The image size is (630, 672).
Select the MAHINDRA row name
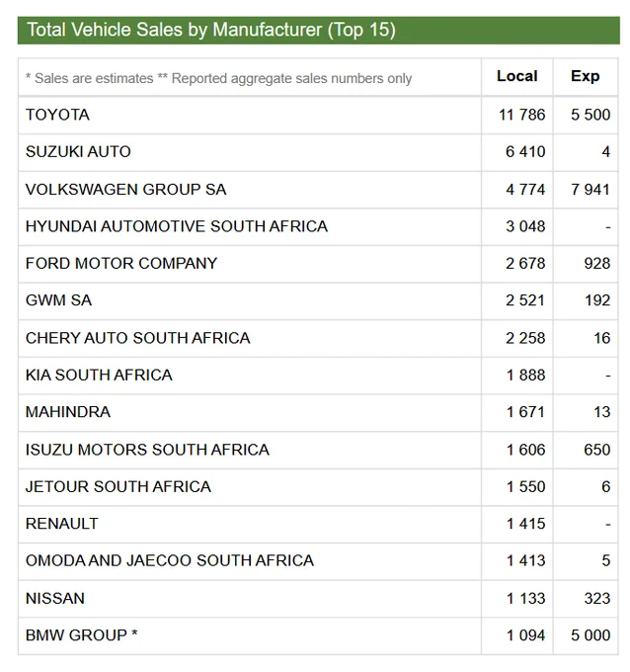click(x=68, y=412)
